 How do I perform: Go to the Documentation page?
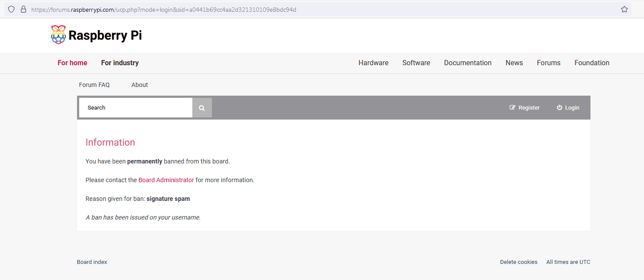(468, 63)
